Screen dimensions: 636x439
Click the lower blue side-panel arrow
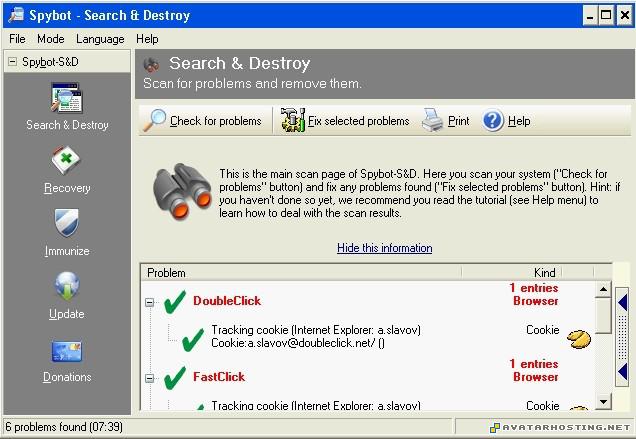pos(623,372)
